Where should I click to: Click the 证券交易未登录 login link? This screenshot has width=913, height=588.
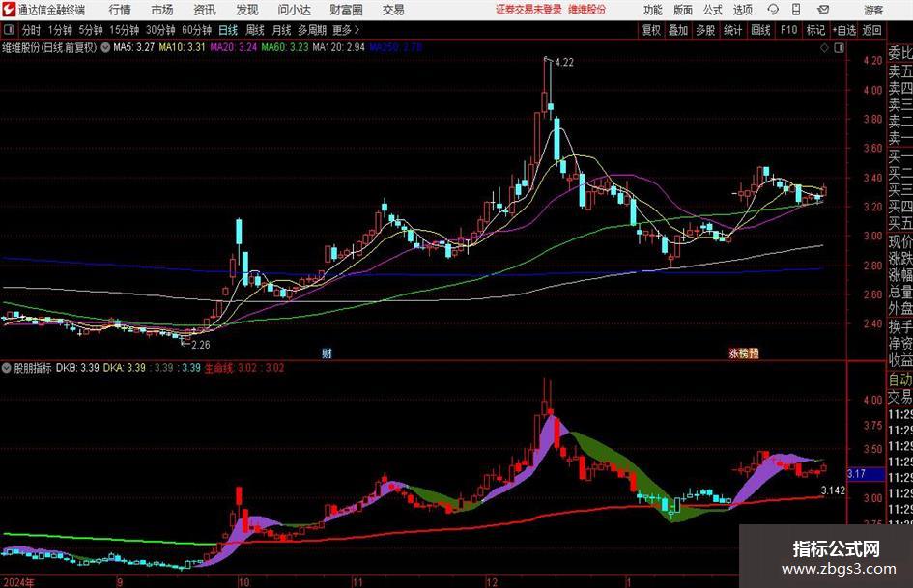point(529,10)
